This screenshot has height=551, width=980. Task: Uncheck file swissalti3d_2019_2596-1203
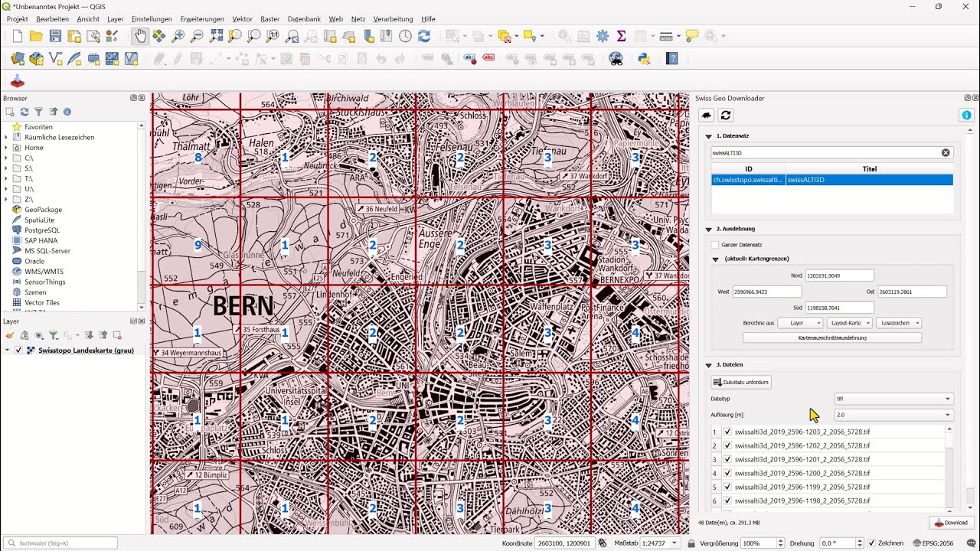point(727,432)
